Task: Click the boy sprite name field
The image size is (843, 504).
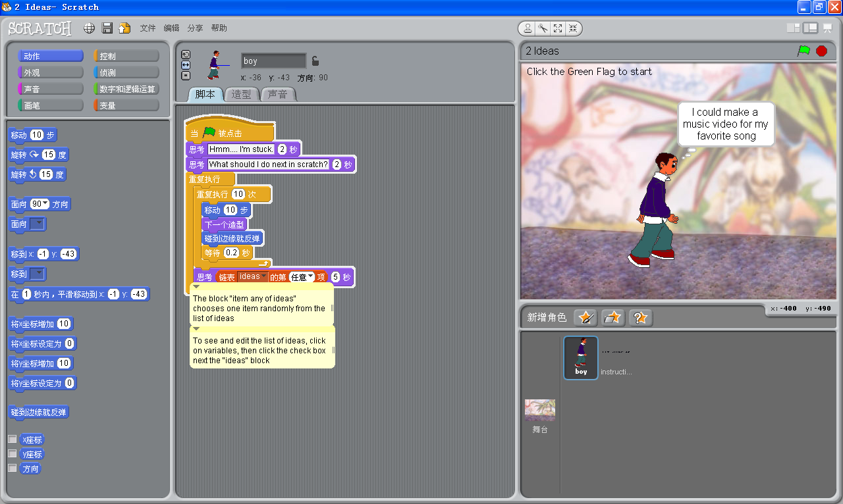Action: 273,61
